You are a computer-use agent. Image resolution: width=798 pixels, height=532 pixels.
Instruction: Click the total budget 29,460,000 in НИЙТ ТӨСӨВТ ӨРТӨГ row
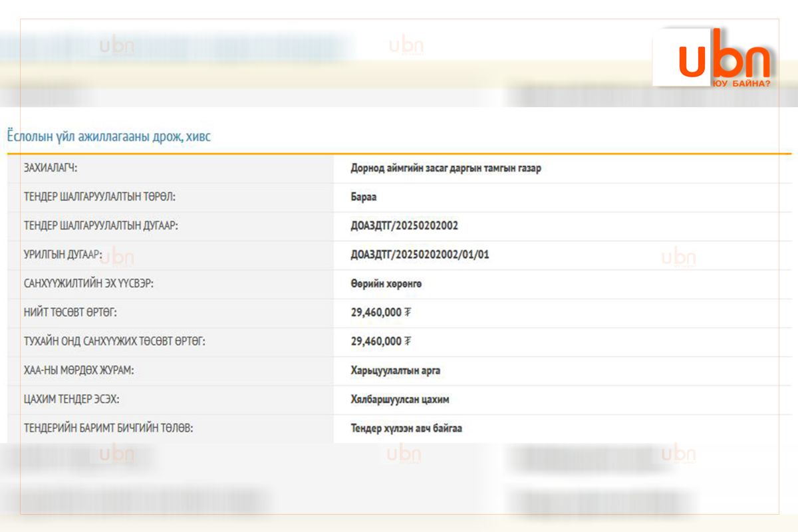(376, 313)
